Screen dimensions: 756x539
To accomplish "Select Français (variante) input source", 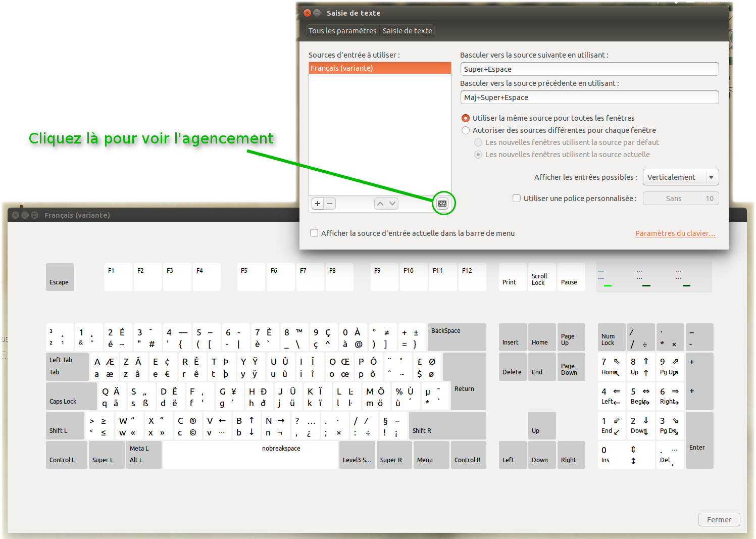I will pos(380,68).
